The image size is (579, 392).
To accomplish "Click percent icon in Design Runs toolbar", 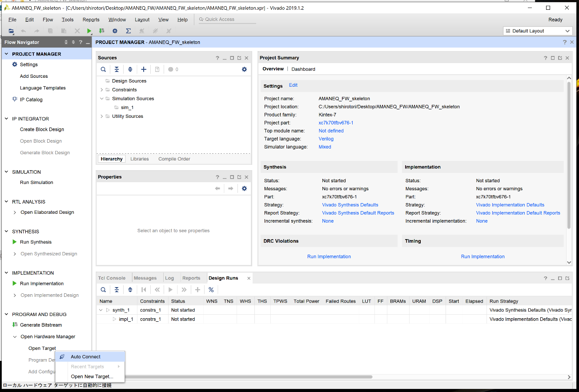I will point(211,290).
